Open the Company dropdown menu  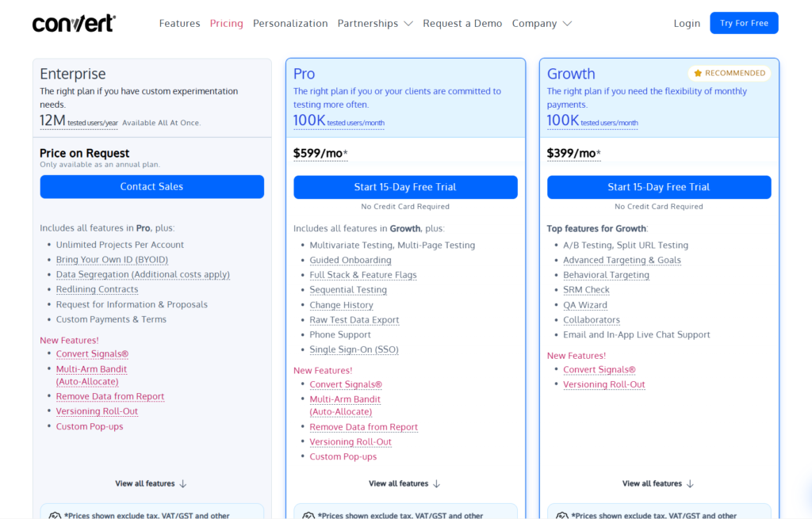click(x=542, y=23)
